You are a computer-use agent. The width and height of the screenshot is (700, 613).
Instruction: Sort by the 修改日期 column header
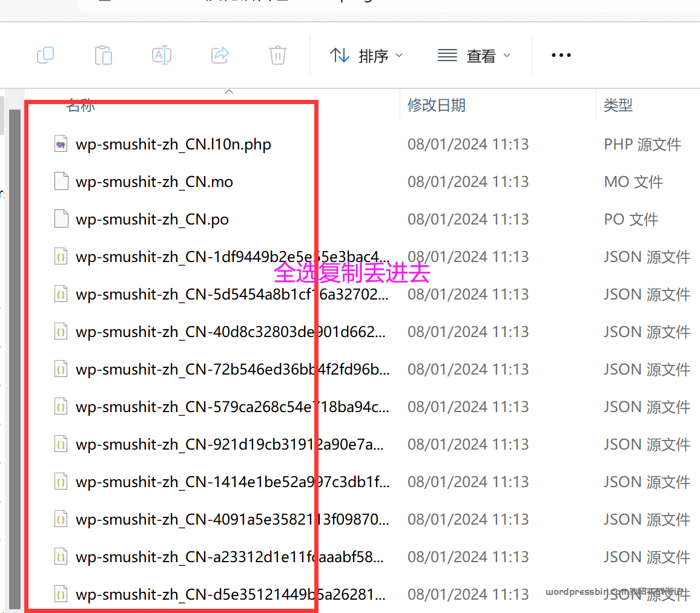(436, 105)
